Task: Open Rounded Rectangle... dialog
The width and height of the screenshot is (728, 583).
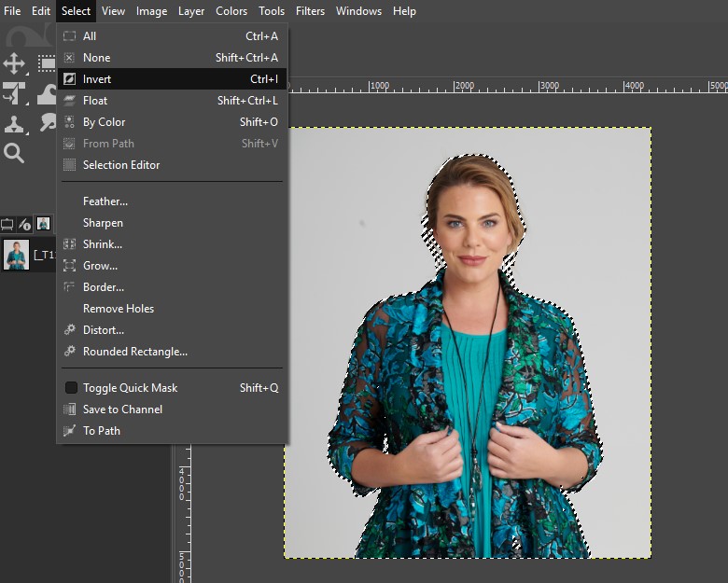Action: coord(173,352)
